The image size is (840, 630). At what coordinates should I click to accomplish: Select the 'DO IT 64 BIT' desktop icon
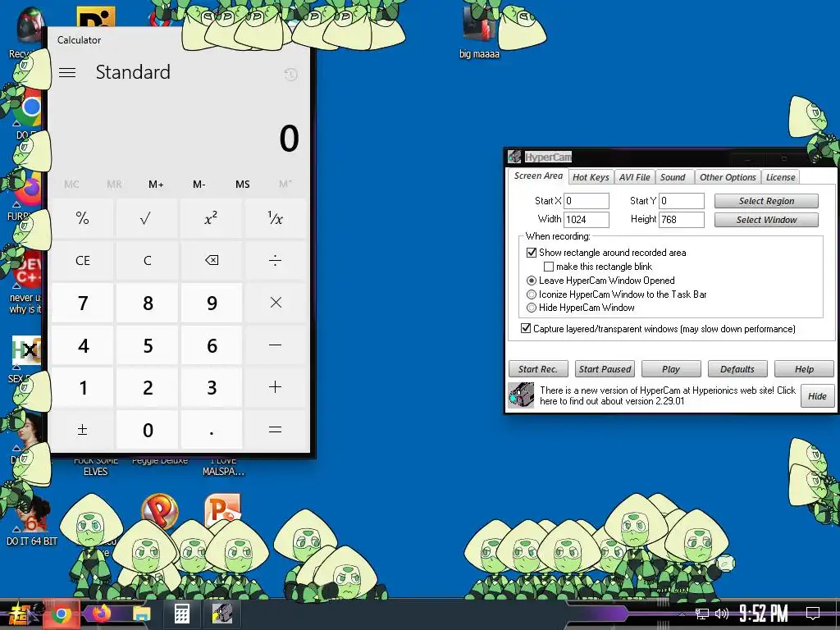32,521
